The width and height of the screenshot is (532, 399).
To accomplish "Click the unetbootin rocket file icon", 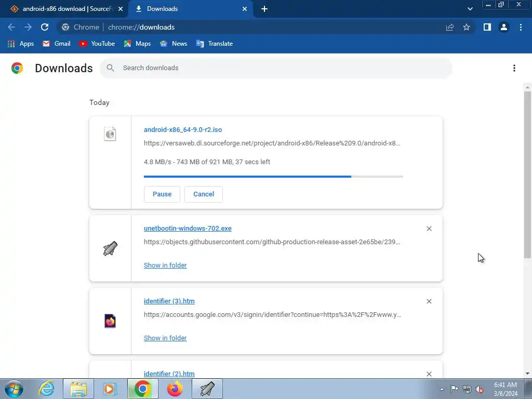I will 110,248.
